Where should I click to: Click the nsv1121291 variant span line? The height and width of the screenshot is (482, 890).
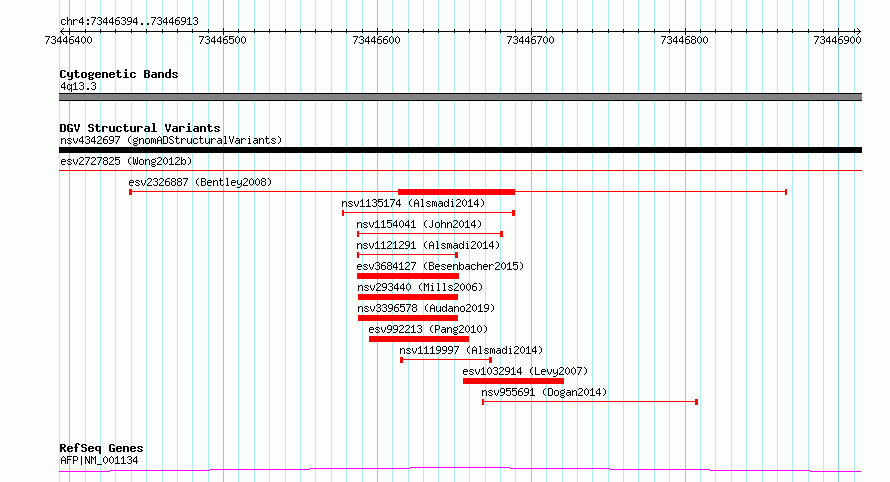tap(408, 255)
